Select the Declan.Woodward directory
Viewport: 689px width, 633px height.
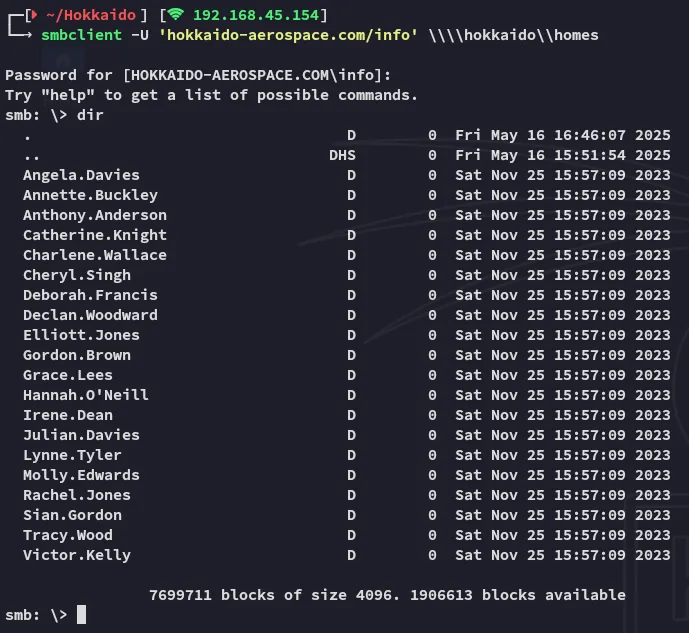(90, 315)
